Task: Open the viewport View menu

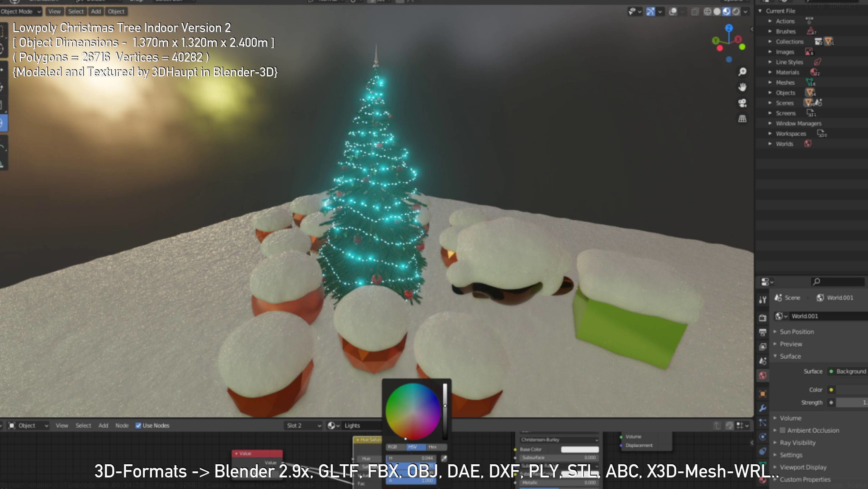Action: click(54, 12)
